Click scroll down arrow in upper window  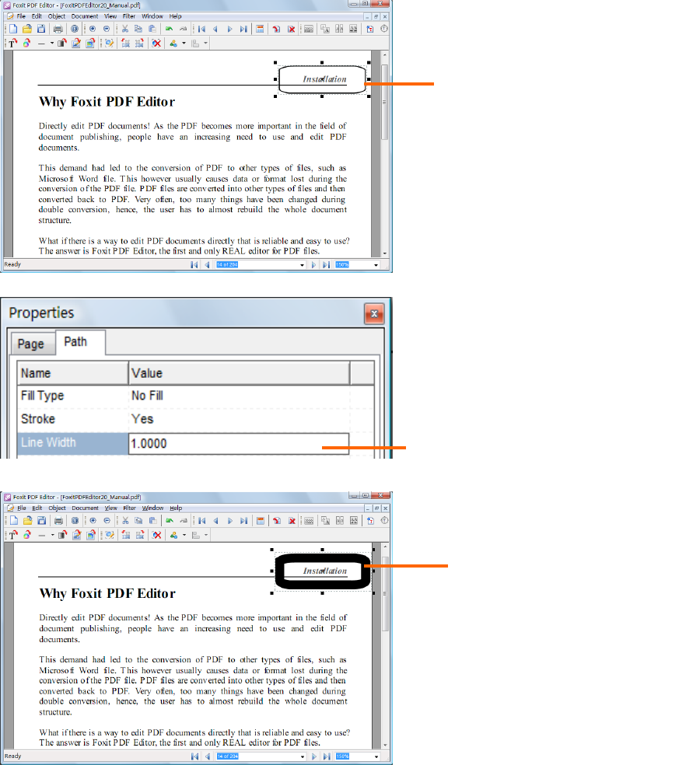pyautogui.click(x=385, y=253)
